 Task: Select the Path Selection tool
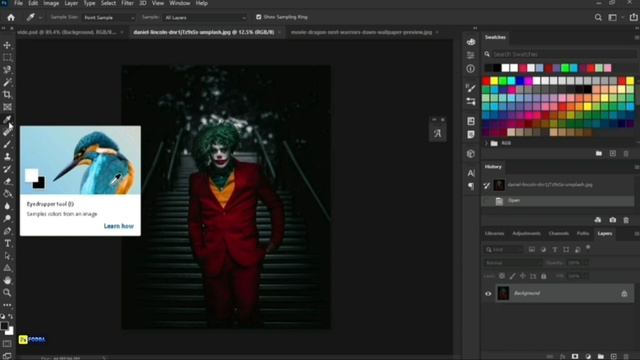click(x=7, y=256)
